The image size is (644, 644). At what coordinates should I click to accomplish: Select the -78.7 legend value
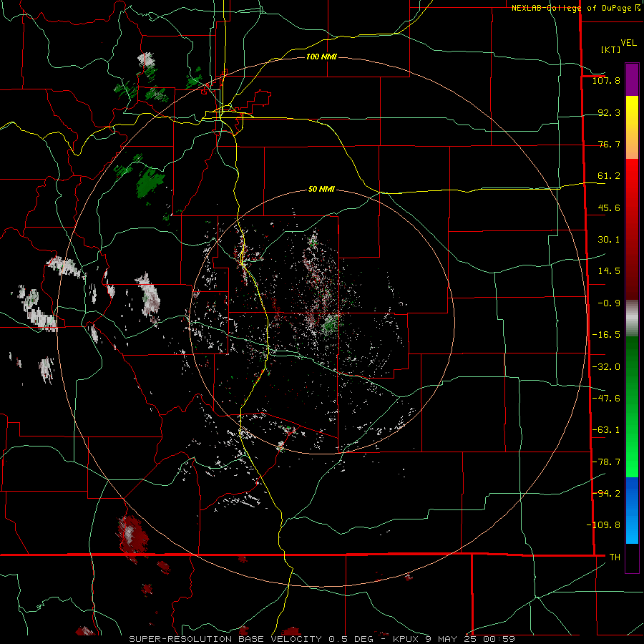coord(606,462)
